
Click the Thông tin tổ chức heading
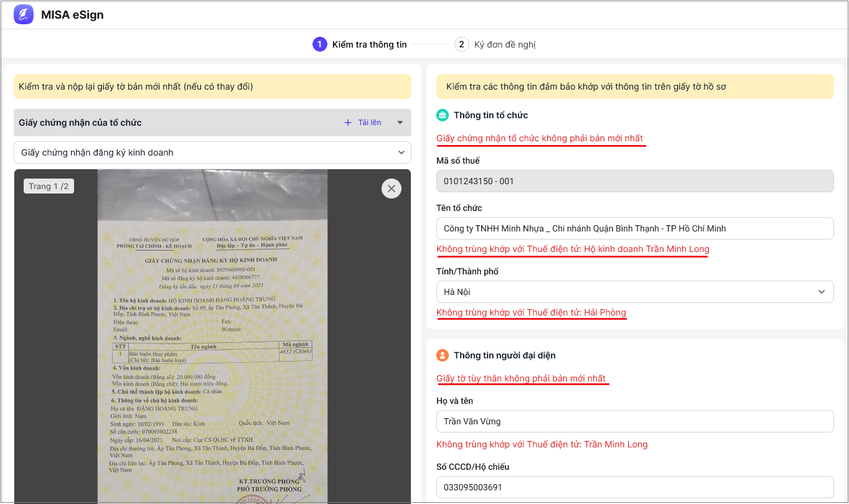coord(490,115)
